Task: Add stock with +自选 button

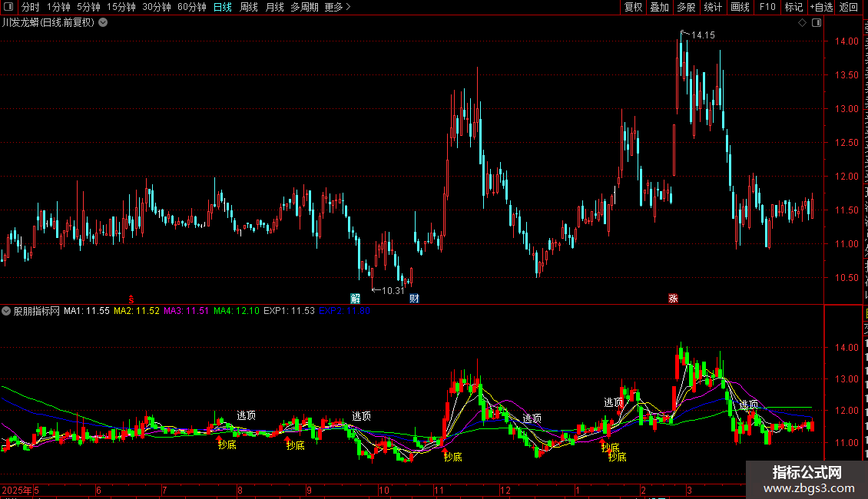Action: (x=821, y=7)
